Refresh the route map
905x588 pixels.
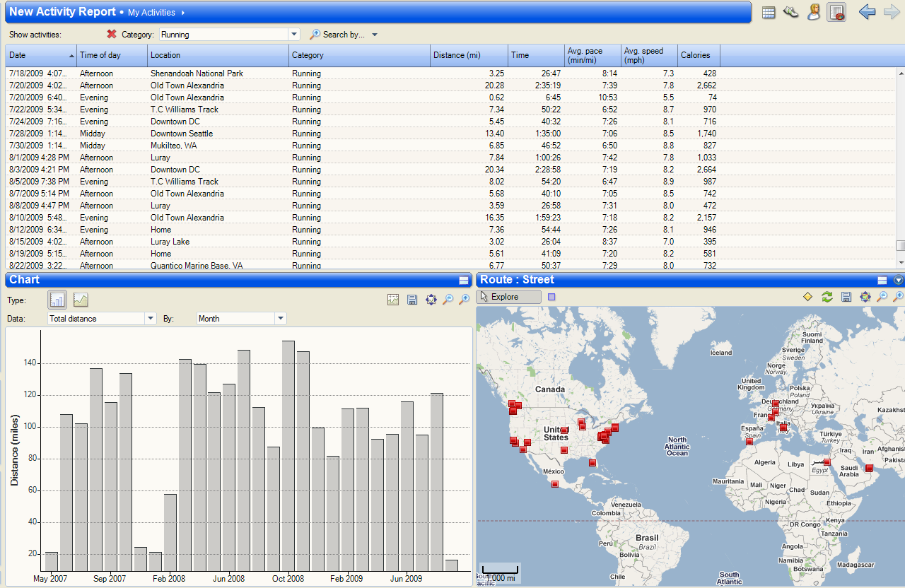point(827,297)
